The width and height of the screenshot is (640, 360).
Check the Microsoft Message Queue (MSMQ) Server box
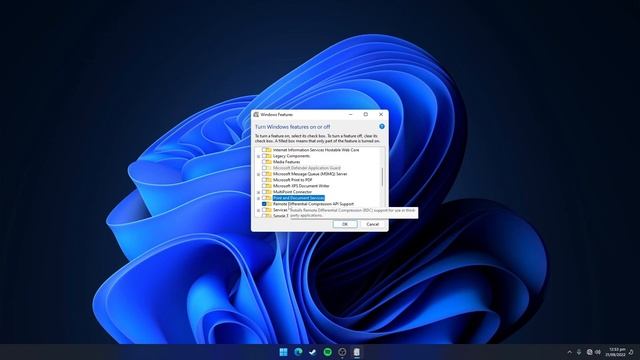(264, 174)
